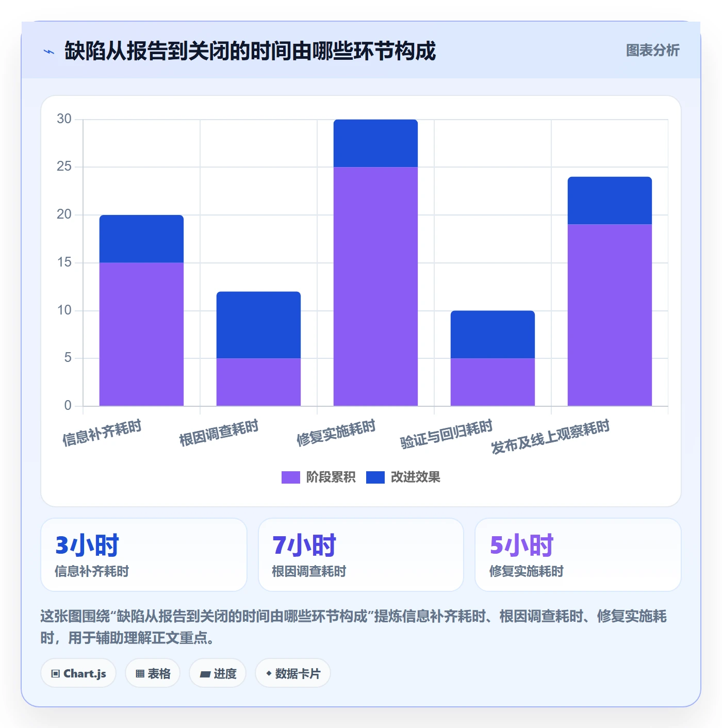Click the lightning icon beside the chart title
Screen dimensions: 722x728
pos(49,52)
